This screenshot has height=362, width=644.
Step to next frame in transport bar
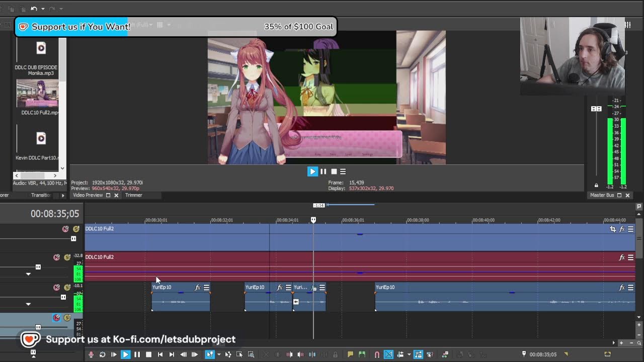click(195, 354)
